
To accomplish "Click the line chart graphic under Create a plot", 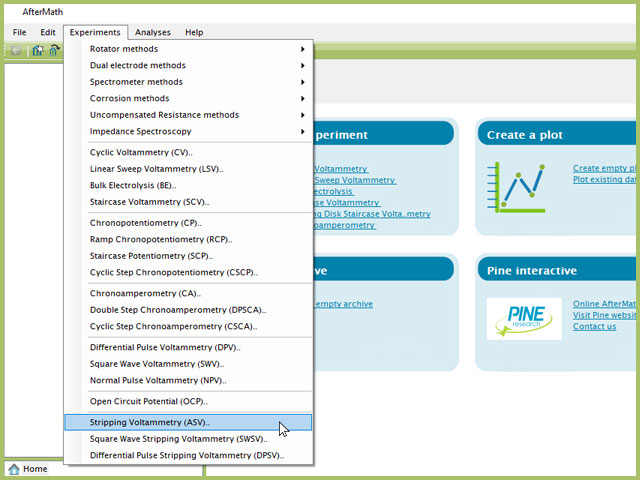I will (516, 188).
